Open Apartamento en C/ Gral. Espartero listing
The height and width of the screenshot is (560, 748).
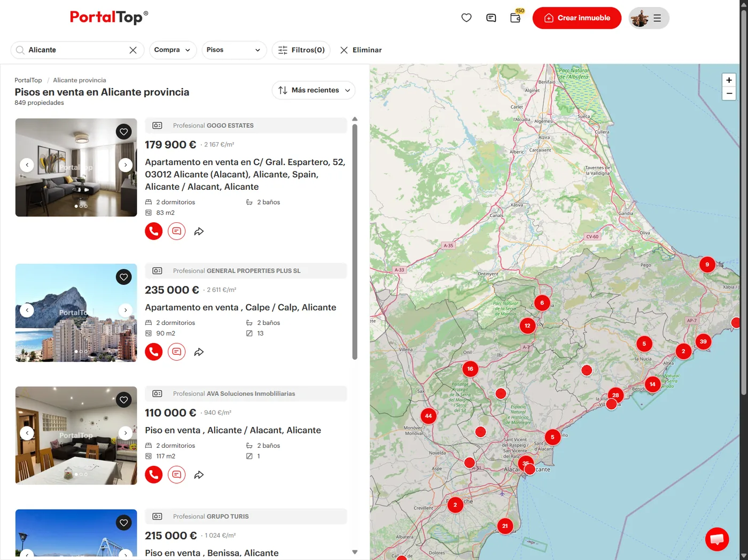(x=245, y=174)
